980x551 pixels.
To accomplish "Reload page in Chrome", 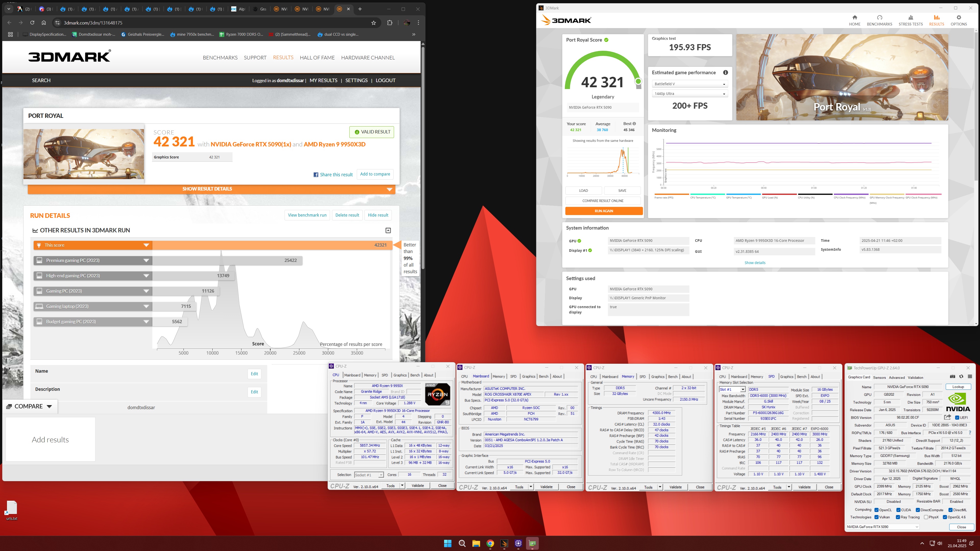I will click(x=32, y=23).
